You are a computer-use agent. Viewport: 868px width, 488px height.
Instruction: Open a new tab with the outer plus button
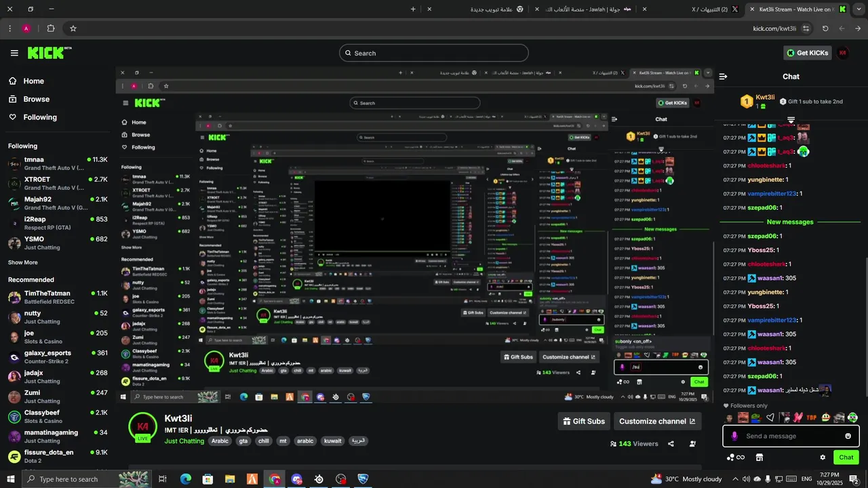click(413, 9)
